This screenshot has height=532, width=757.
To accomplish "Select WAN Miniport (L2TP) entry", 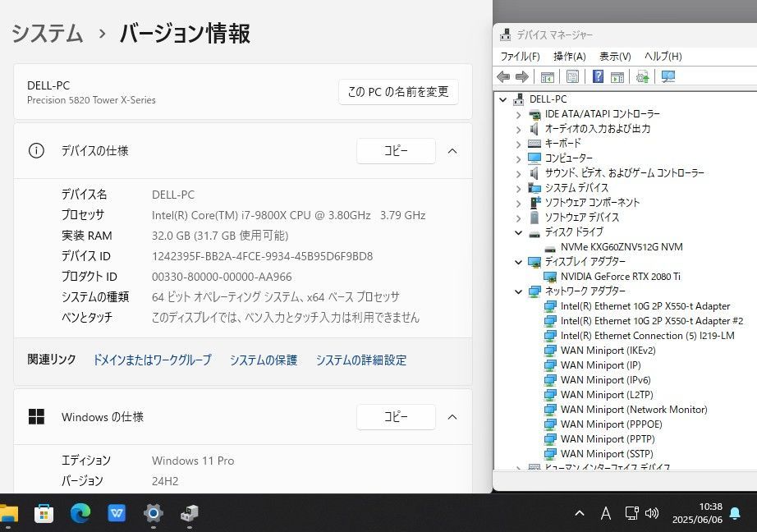I will pyautogui.click(x=607, y=395).
